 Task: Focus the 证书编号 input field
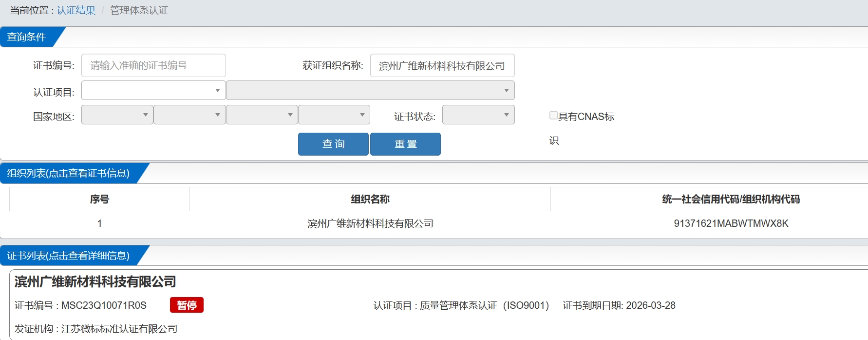coord(153,65)
